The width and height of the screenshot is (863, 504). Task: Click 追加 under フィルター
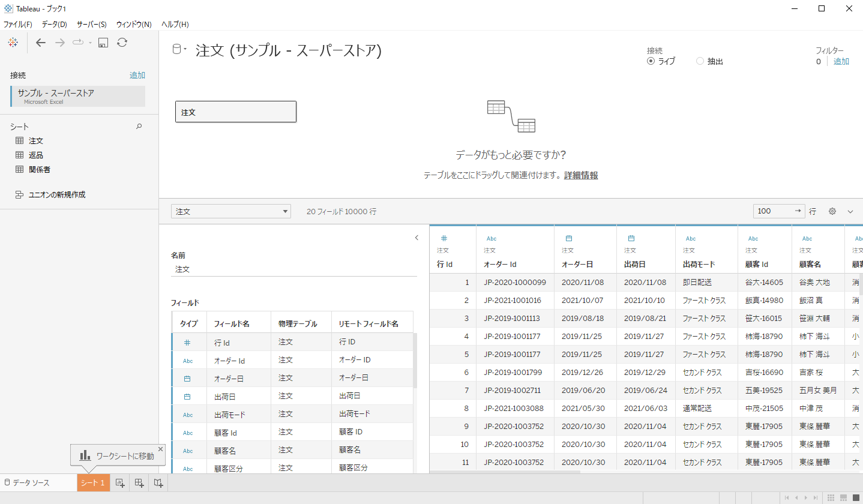pos(841,61)
